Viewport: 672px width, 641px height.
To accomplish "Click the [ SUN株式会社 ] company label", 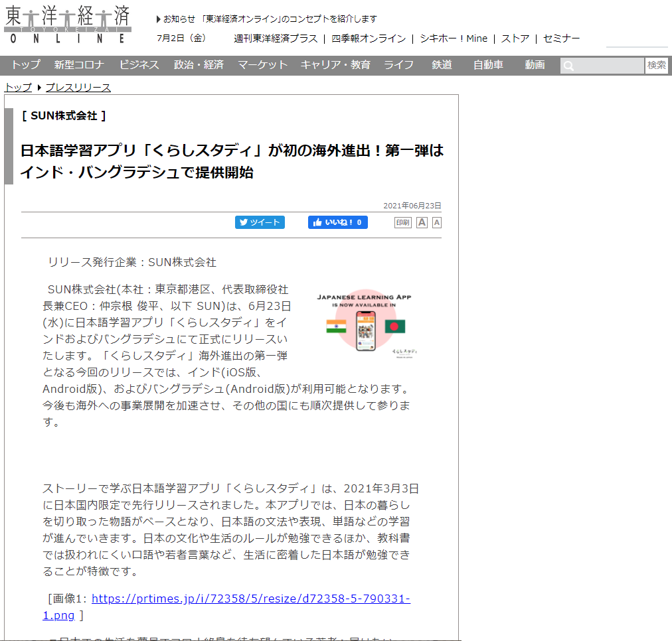I will (x=64, y=115).
